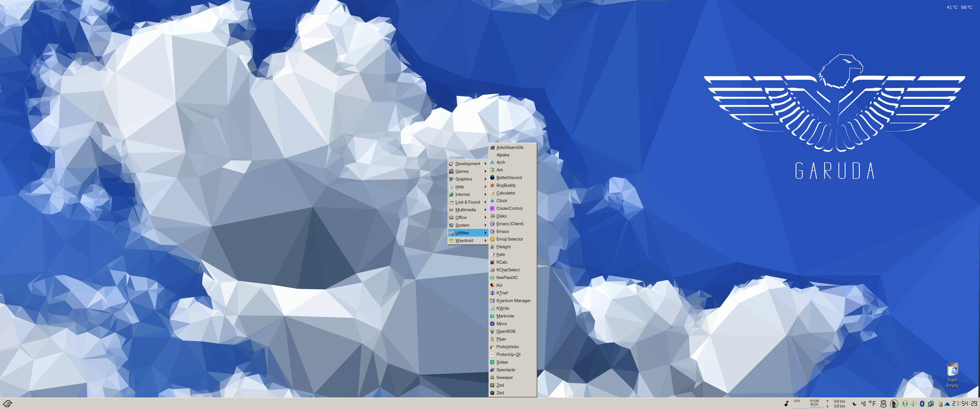This screenshot has width=980, height=410.
Task: Launch Protontricks
Action: click(x=513, y=347)
